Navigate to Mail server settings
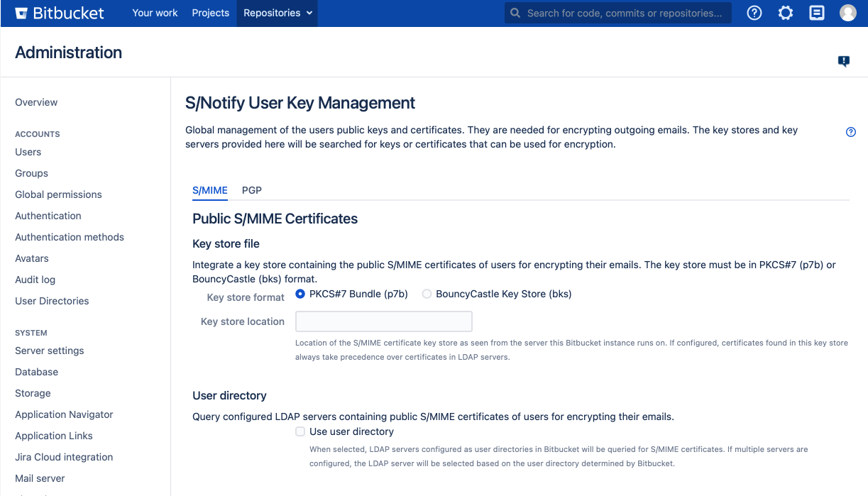868x496 pixels. (x=40, y=478)
